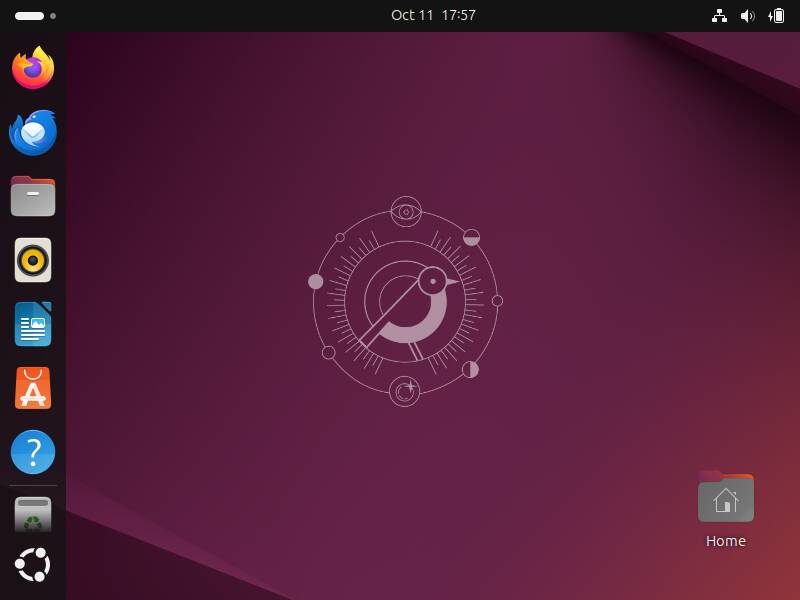This screenshot has height=600, width=800.
Task: Open calendar by clicking Oct 11 date
Action: [x=412, y=15]
